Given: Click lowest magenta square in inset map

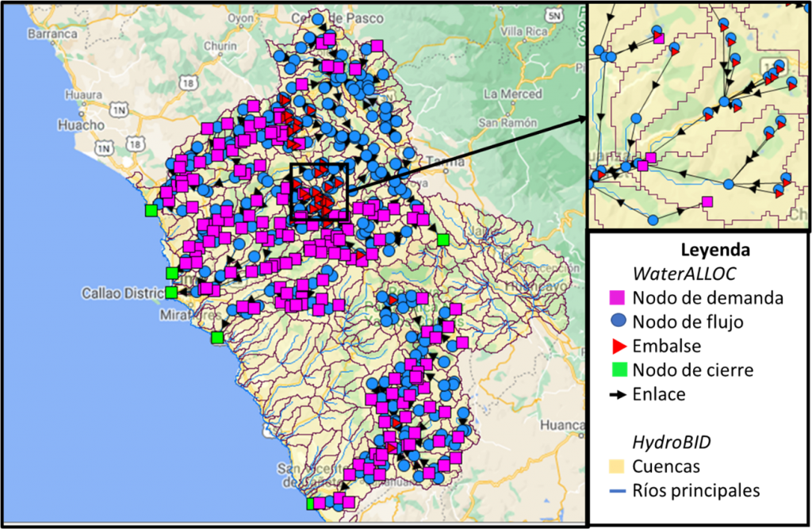Looking at the screenshot, I should point(707,201).
